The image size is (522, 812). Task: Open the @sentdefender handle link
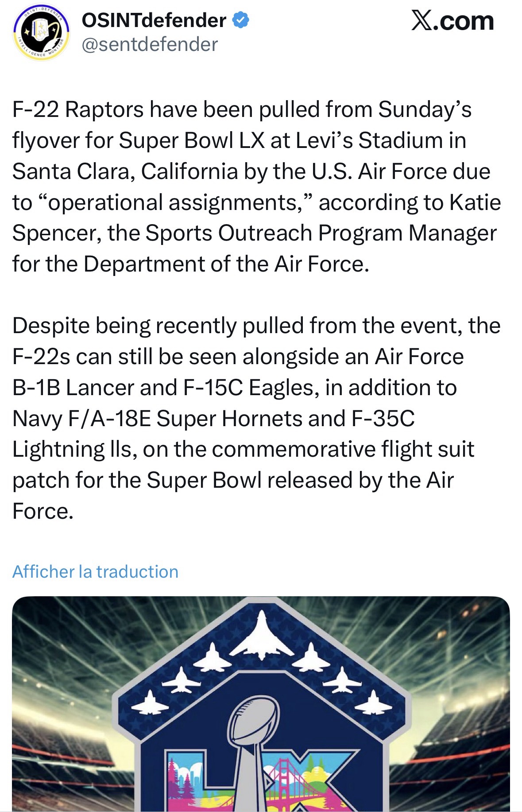[x=150, y=45]
